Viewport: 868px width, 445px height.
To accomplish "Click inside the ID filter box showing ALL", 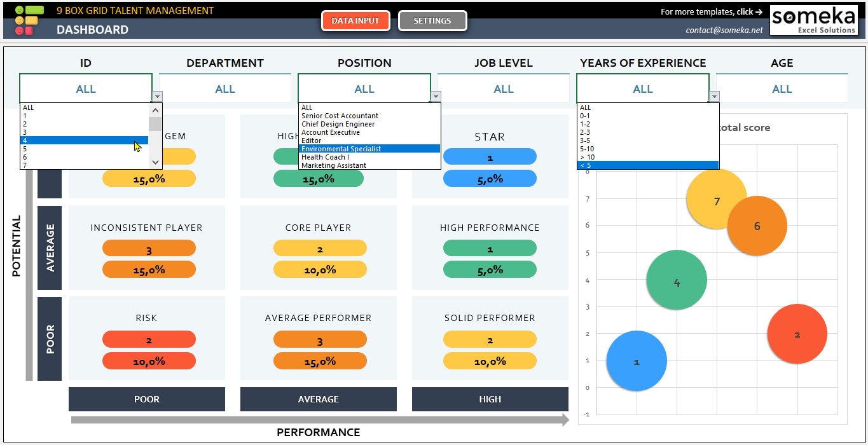I will [x=86, y=88].
